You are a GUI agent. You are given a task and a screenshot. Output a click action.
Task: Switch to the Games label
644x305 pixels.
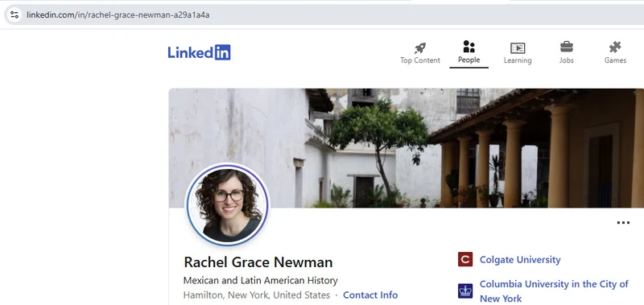[615, 60]
